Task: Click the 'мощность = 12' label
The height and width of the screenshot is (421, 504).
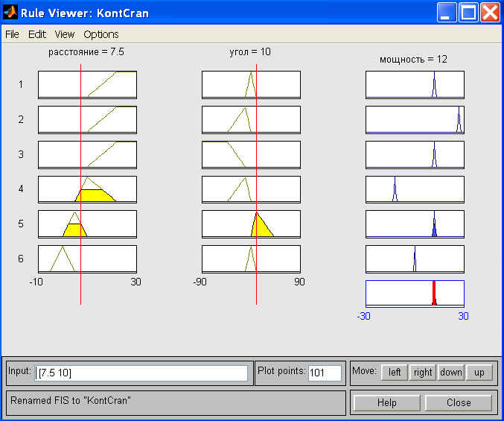Action: pos(413,60)
